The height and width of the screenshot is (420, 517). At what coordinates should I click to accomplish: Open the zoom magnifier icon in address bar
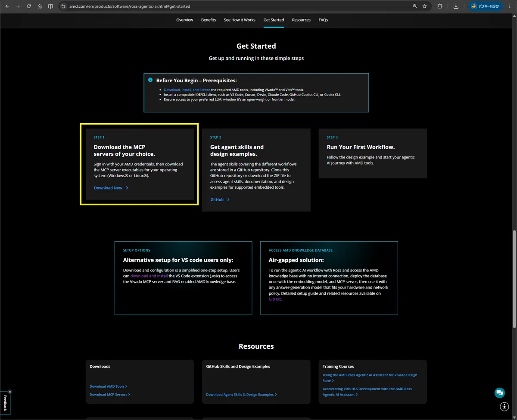415,6
